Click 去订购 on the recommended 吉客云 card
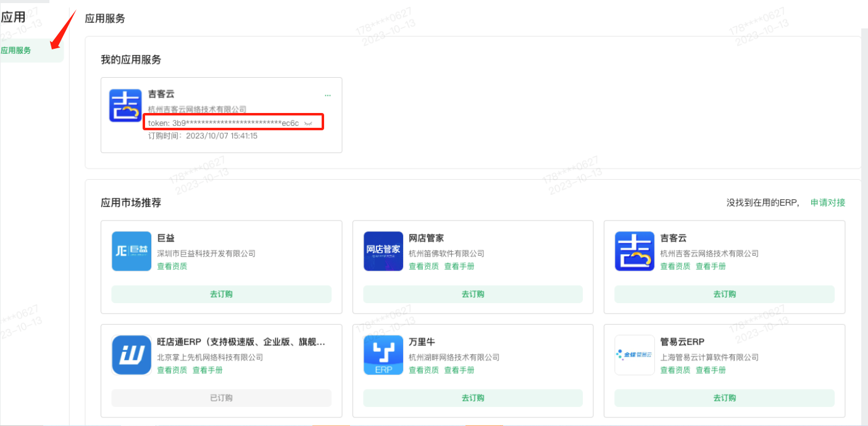The height and width of the screenshot is (426, 868). 724,294
